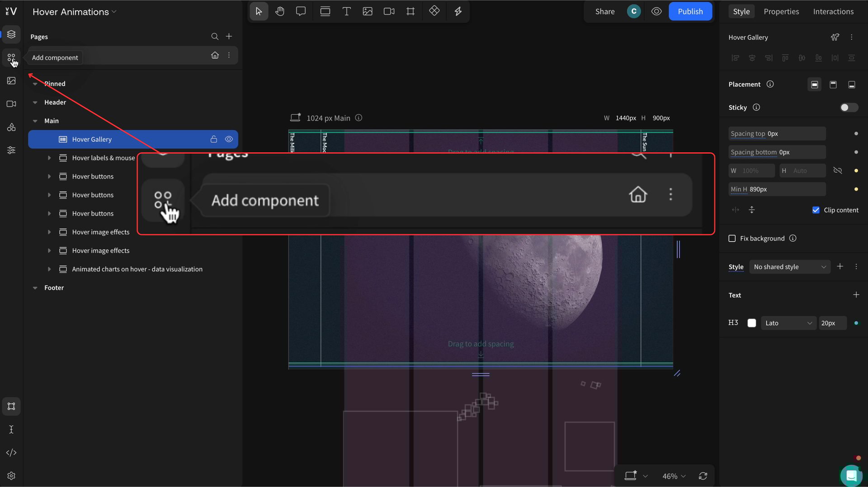Screen dimensions: 868x487
Task: Open the lightning bolt interactions tool
Action: click(458, 11)
